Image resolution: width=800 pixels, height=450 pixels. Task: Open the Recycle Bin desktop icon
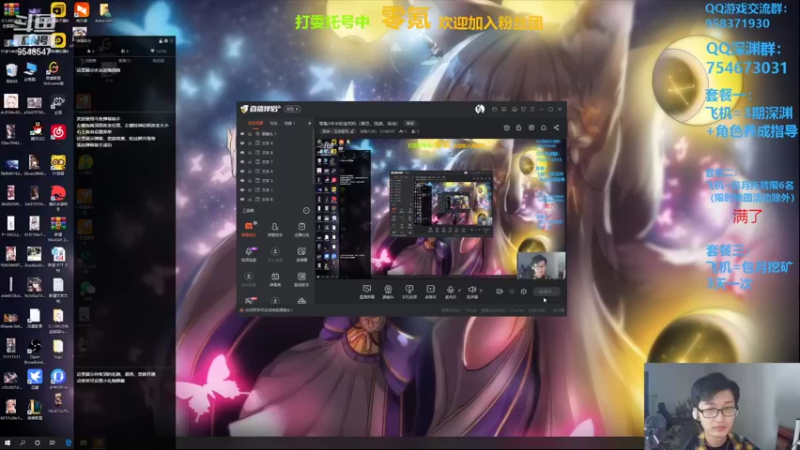11,72
